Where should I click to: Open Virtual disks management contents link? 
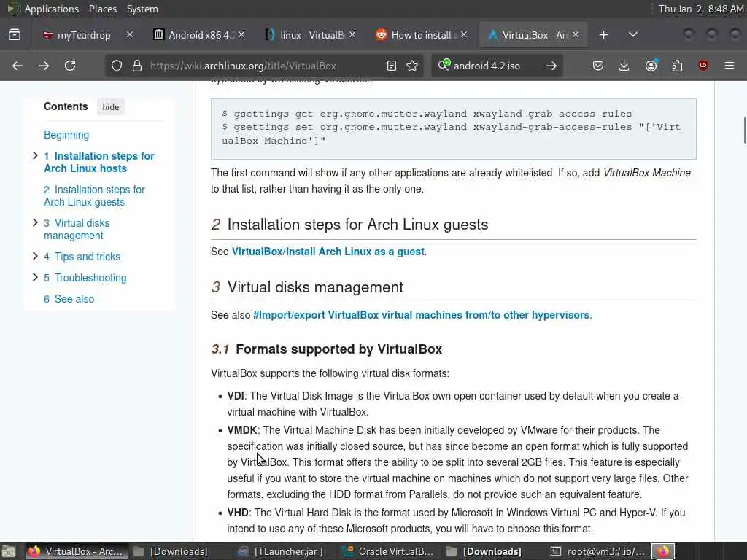click(x=77, y=229)
